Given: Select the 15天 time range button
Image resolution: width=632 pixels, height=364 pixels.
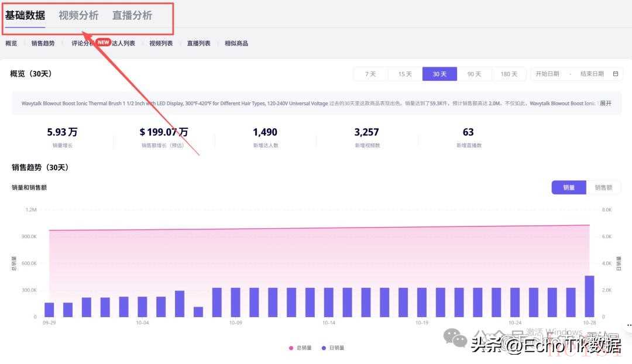Looking at the screenshot, I should click(x=405, y=74).
